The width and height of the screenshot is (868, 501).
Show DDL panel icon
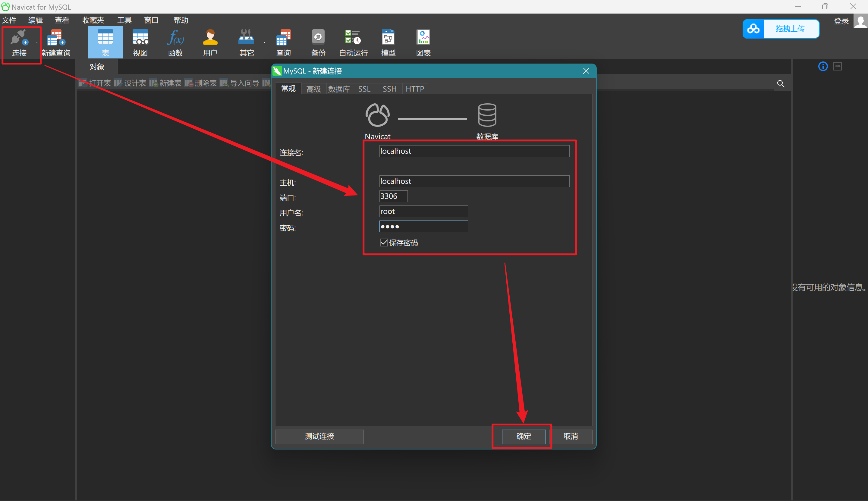pos(838,66)
